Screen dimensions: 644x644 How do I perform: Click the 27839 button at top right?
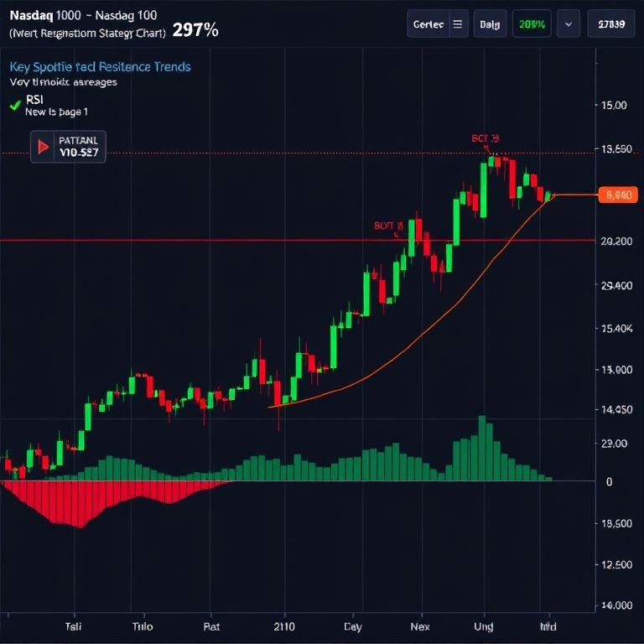coord(610,25)
